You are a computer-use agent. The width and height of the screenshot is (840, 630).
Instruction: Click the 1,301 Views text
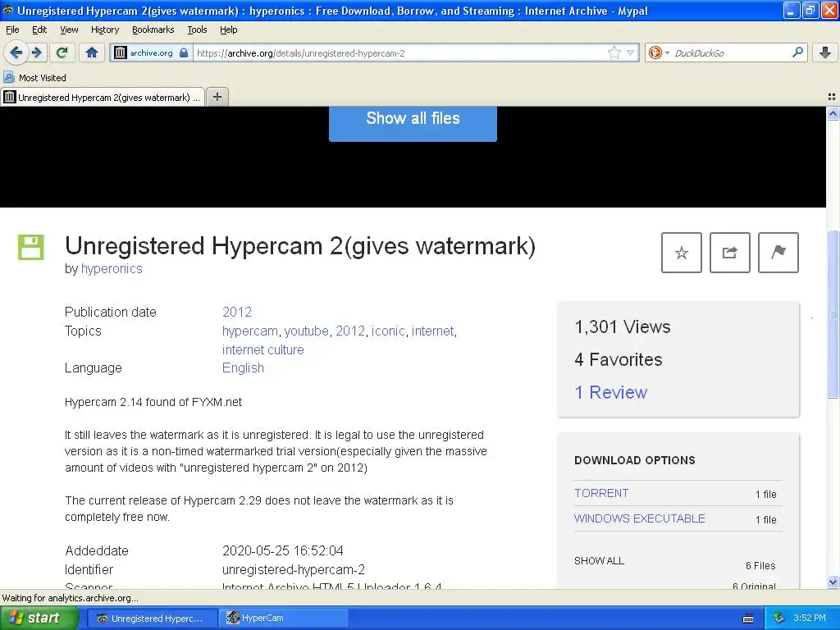click(x=623, y=326)
